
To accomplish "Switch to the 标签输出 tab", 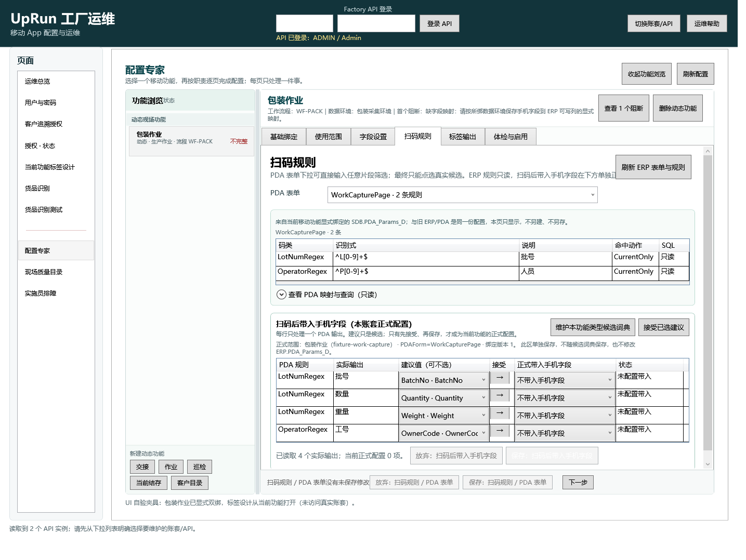I will pos(463,137).
